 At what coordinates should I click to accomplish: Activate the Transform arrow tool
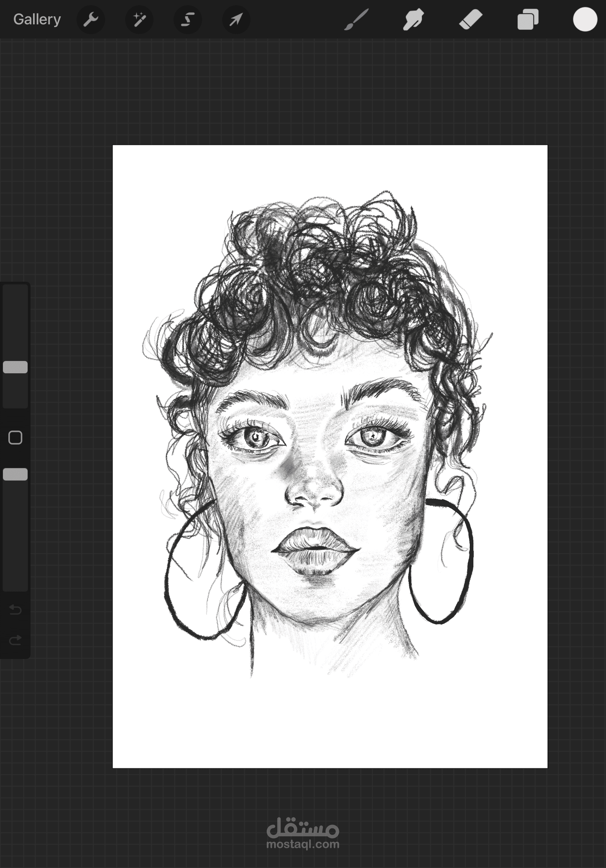[x=236, y=19]
